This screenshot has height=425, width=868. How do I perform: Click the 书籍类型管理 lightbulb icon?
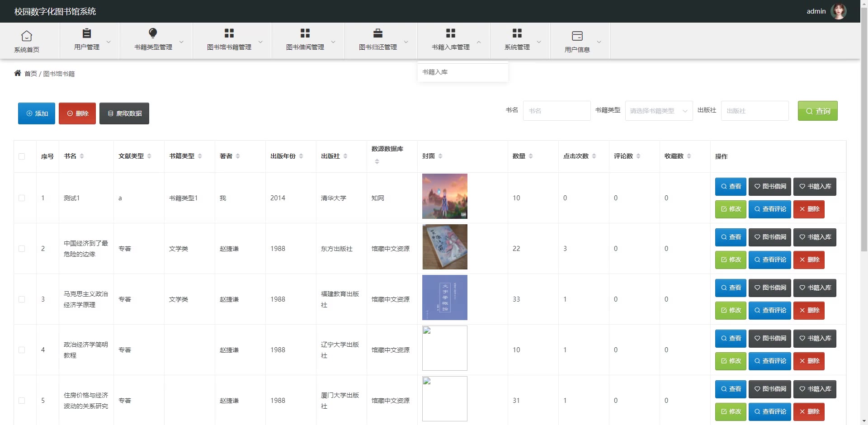pyautogui.click(x=153, y=33)
